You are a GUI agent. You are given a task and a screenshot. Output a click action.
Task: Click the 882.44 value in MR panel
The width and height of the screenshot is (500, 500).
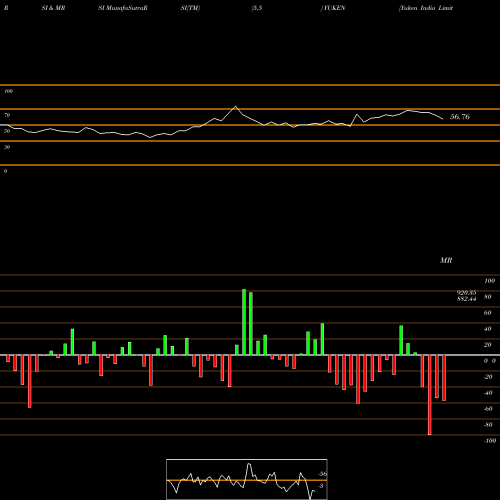466,299
